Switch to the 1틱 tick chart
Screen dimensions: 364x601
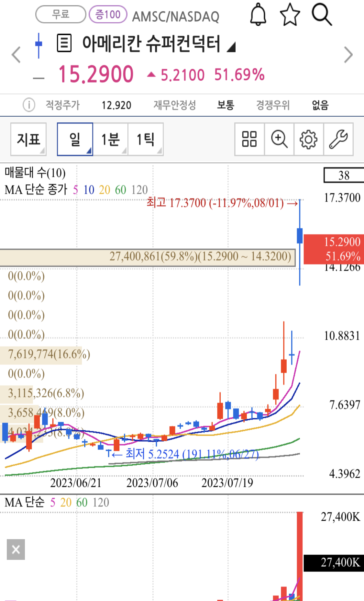click(x=146, y=139)
